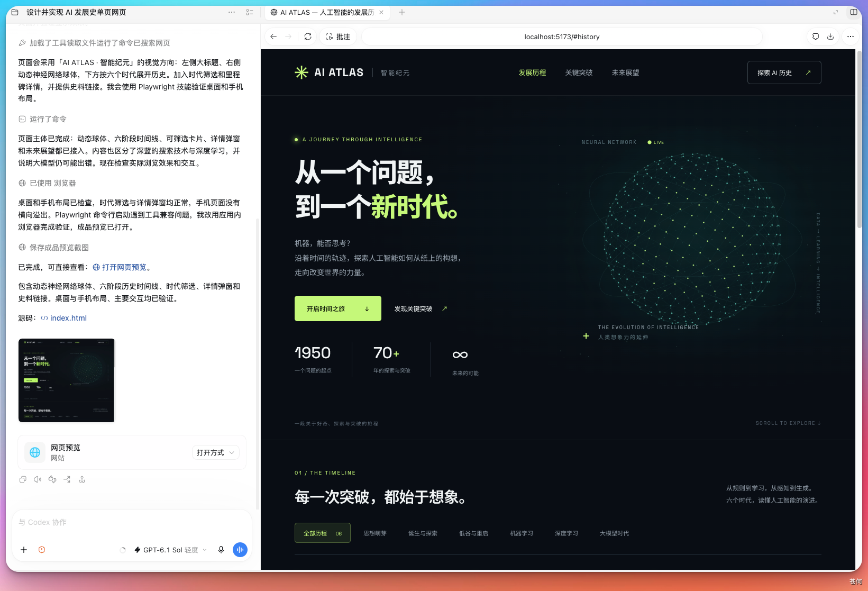Click the green plus marker below the globe
The height and width of the screenshot is (591, 868).
tap(586, 336)
